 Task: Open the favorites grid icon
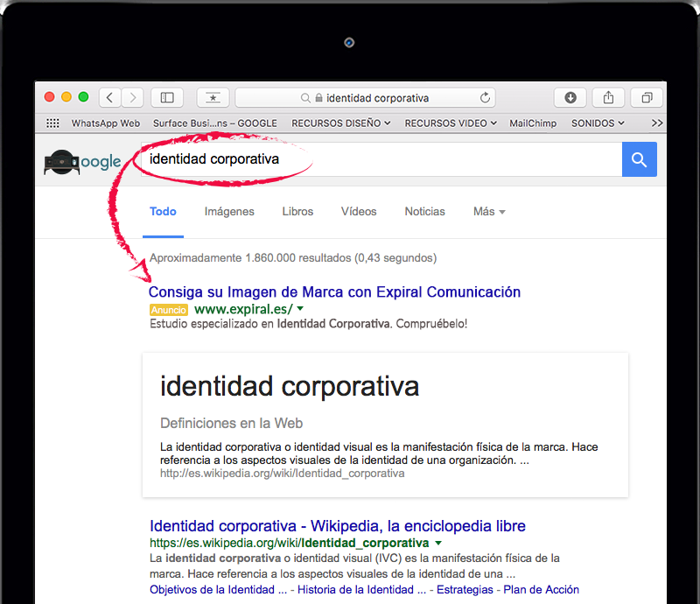click(x=52, y=123)
